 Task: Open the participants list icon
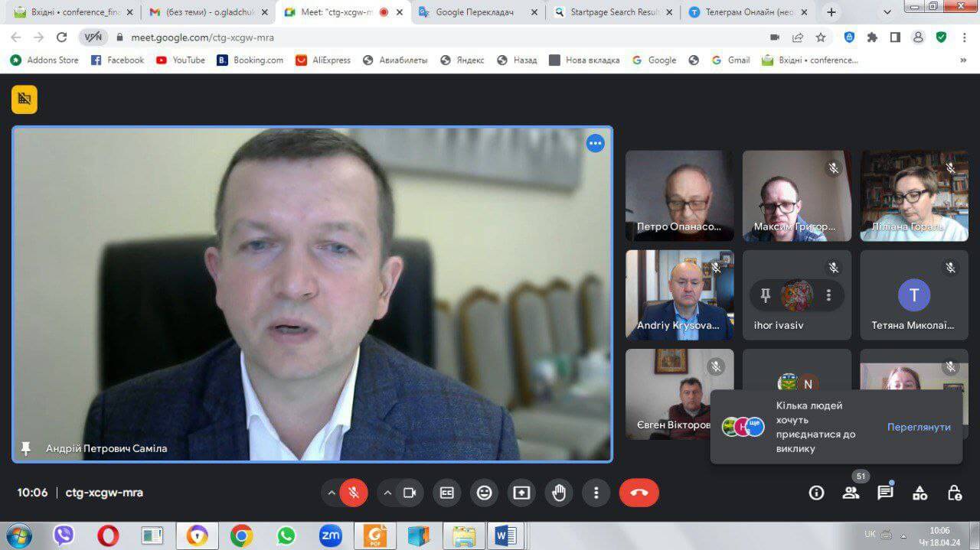(x=851, y=493)
